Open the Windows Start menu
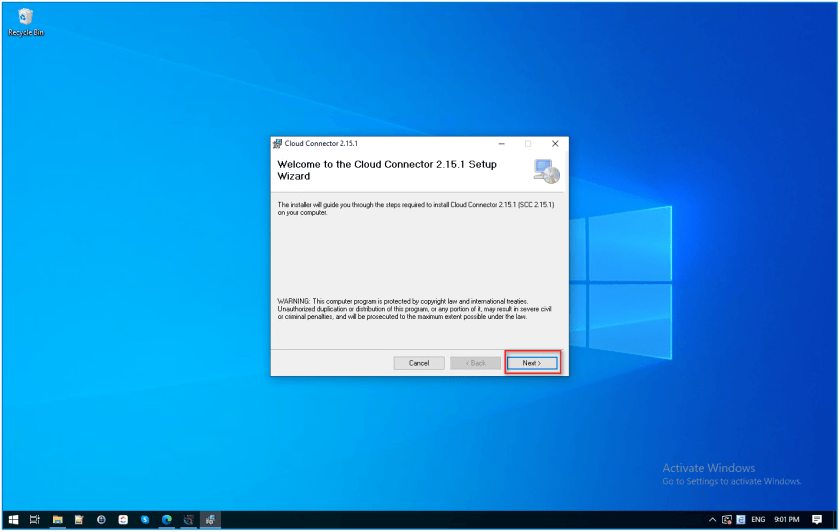840x532 pixels. [x=13, y=519]
